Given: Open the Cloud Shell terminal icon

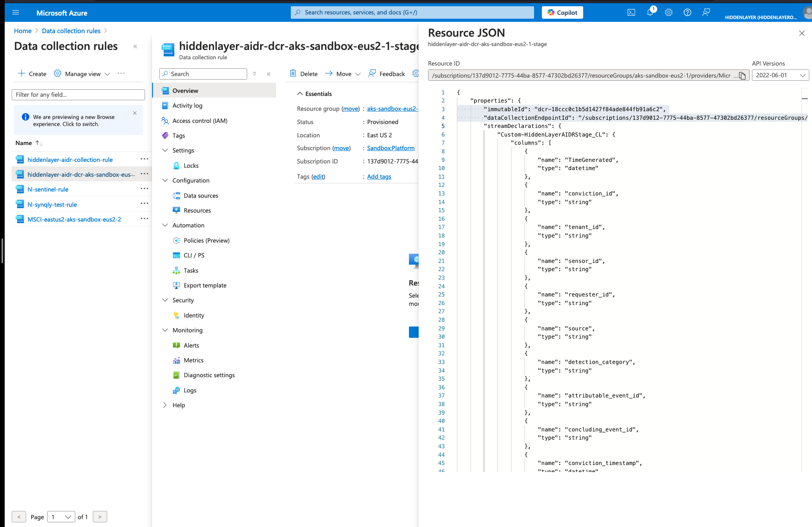Looking at the screenshot, I should [x=631, y=12].
